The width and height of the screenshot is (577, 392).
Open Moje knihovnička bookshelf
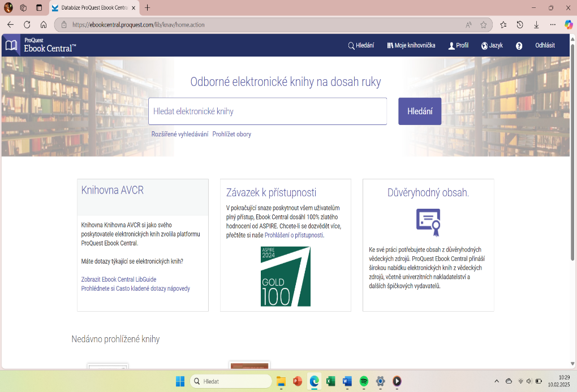411,46
